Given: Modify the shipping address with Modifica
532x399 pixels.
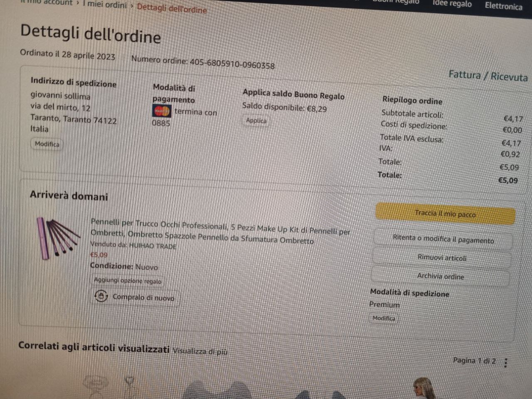Looking at the screenshot, I should (x=47, y=144).
